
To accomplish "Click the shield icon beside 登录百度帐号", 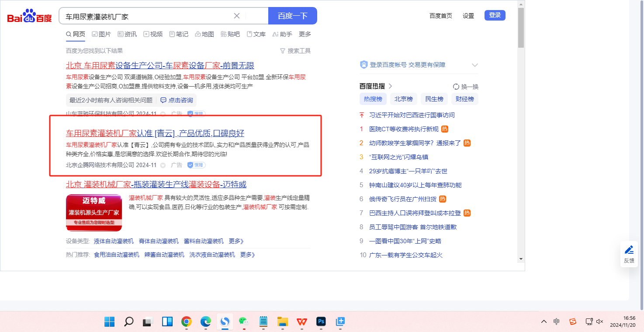I will coord(364,65).
